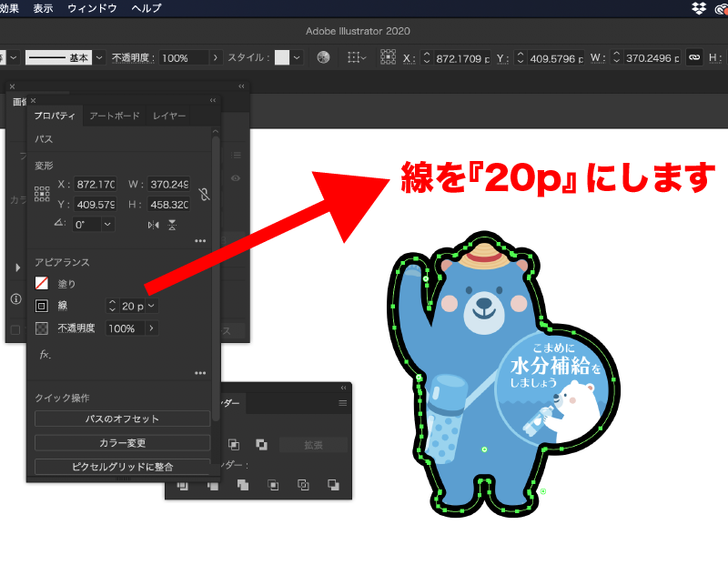Click the スタイル graphic style swatch

pos(282,57)
